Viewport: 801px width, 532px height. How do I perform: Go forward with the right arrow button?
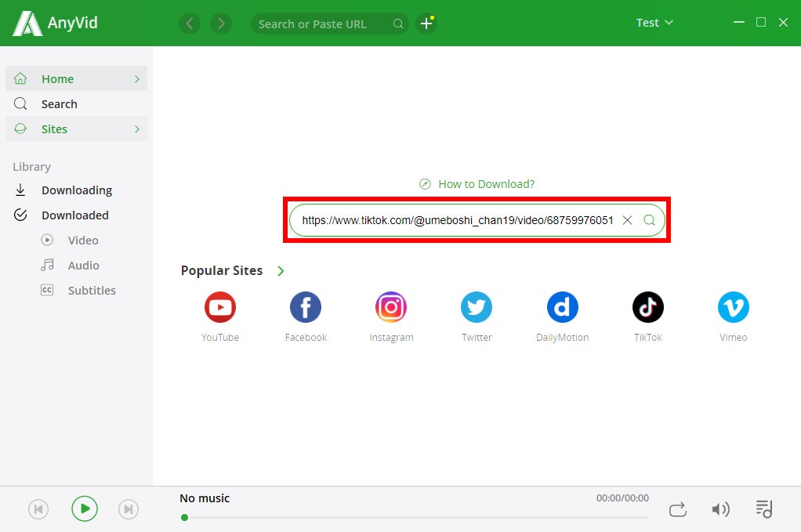pos(221,24)
